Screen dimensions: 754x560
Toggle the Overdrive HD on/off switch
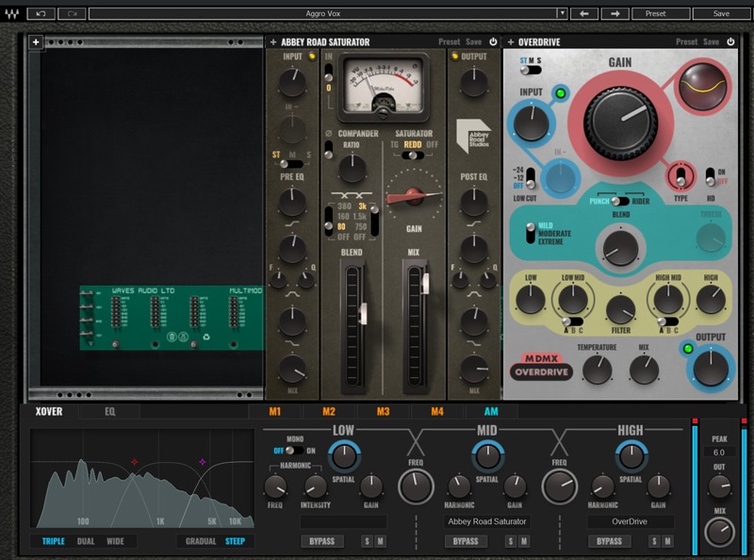pyautogui.click(x=710, y=176)
